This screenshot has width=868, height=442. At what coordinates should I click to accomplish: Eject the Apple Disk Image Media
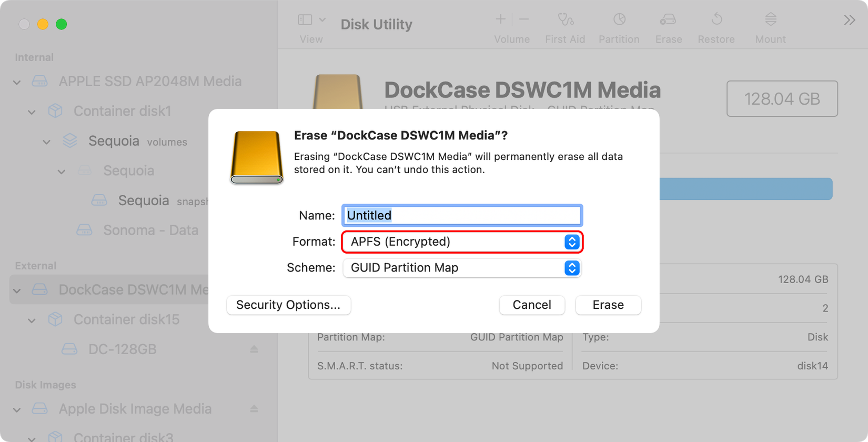point(255,409)
